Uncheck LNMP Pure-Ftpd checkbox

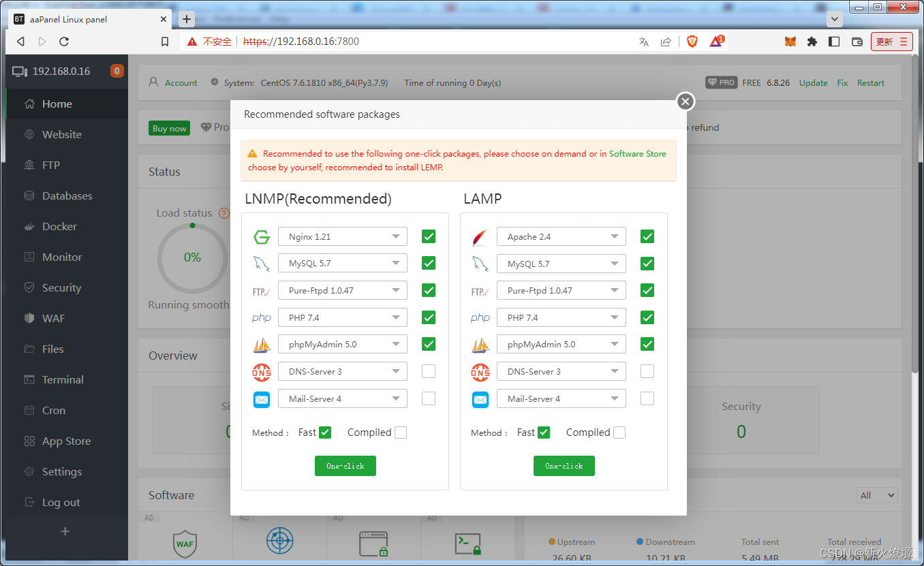point(429,290)
